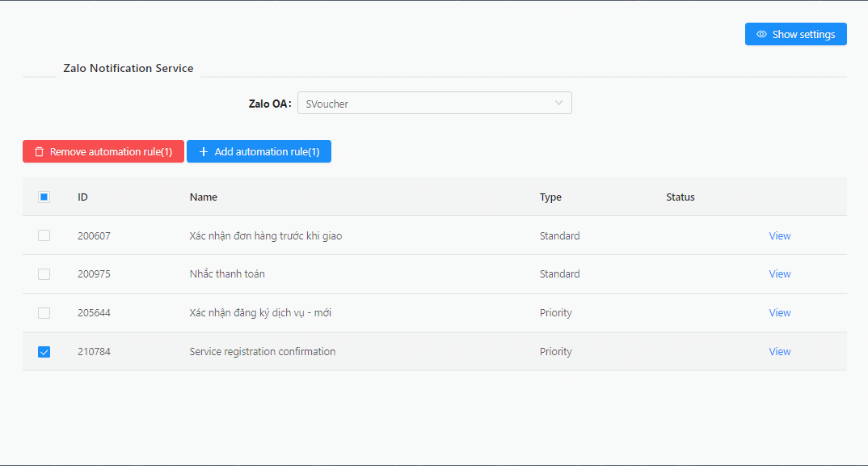
Task: Click the trash icon on Remove button
Action: tap(39, 152)
